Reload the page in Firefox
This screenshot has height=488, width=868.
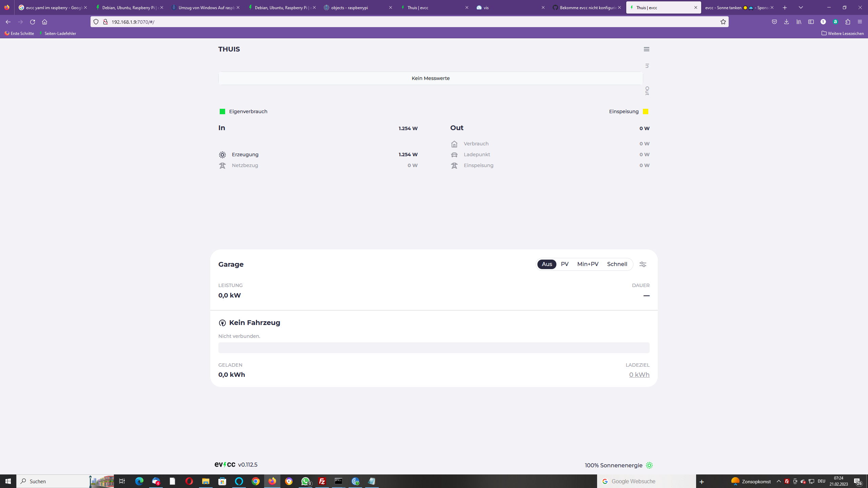[x=33, y=22]
